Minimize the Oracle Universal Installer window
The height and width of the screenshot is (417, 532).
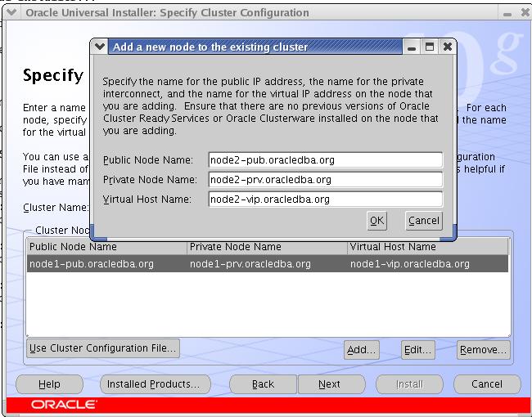(x=507, y=13)
